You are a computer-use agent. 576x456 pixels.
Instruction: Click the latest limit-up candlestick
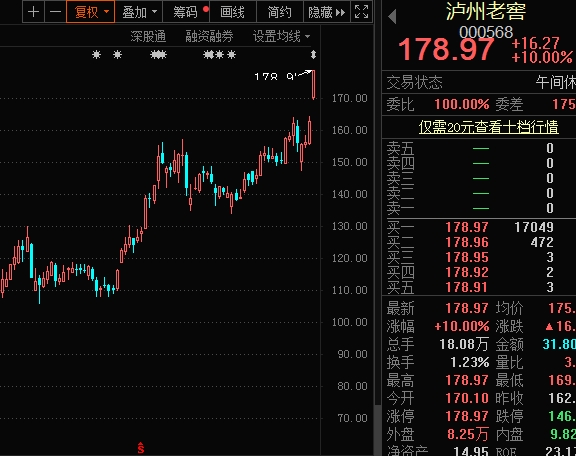coord(313,85)
